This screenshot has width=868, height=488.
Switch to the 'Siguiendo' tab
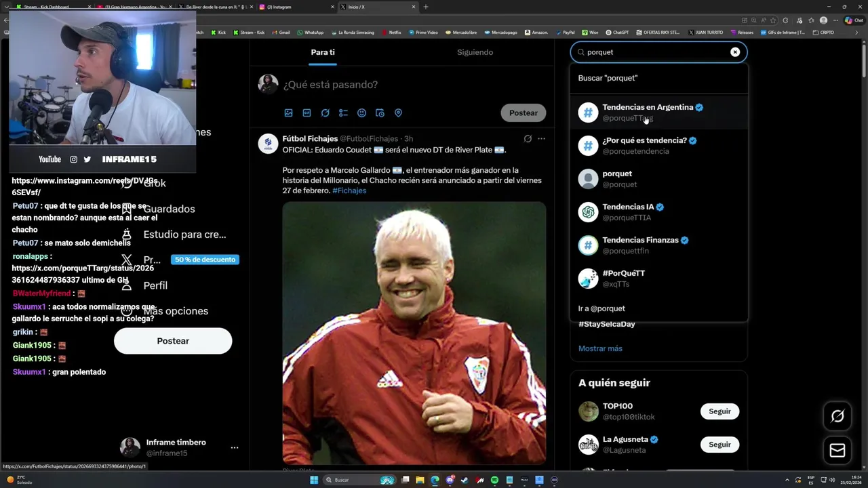[475, 52]
